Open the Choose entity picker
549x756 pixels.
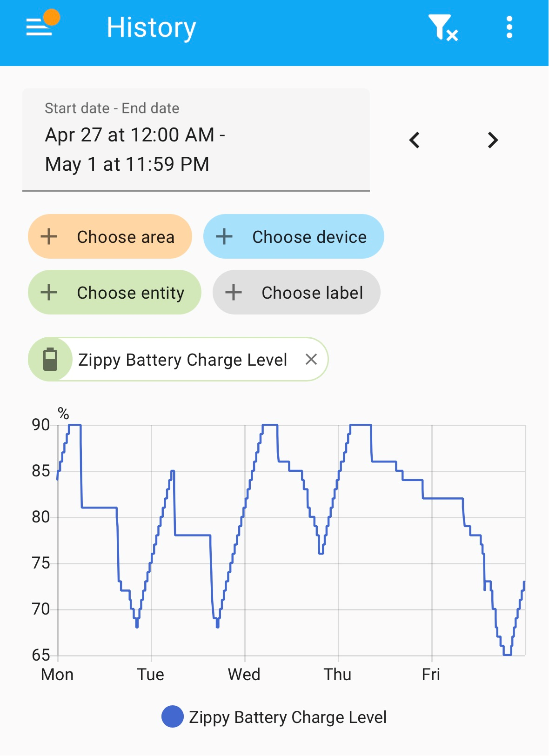click(114, 292)
